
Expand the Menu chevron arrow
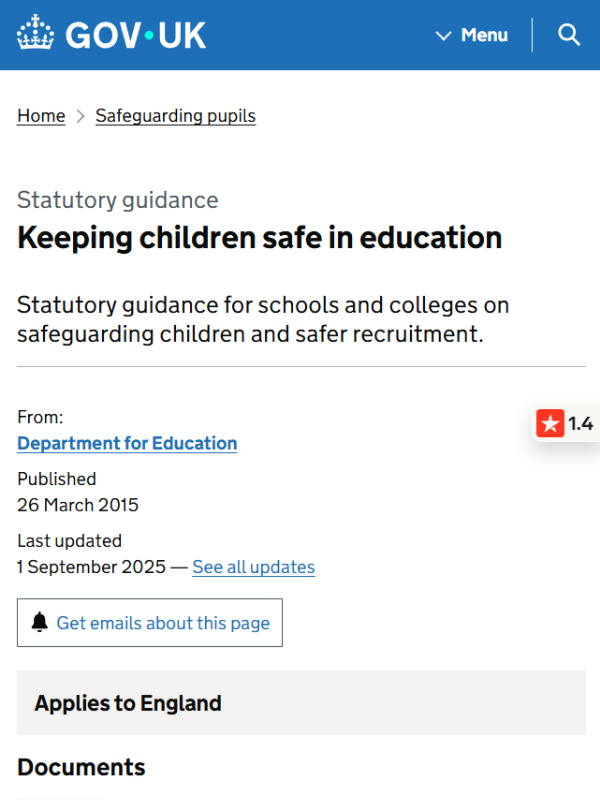pyautogui.click(x=443, y=35)
